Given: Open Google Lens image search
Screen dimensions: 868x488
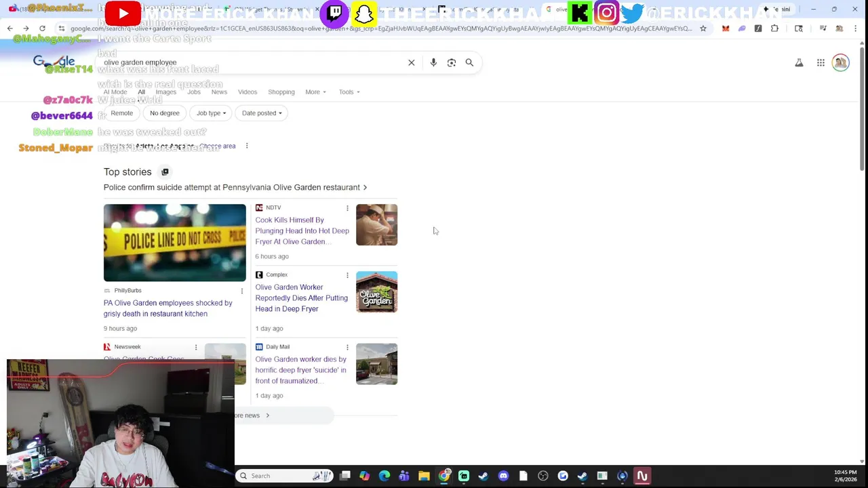Looking at the screenshot, I should pos(452,62).
